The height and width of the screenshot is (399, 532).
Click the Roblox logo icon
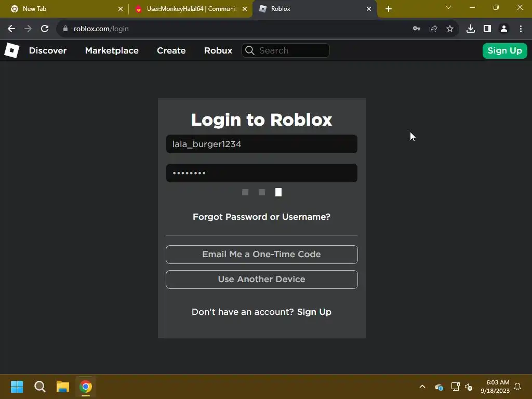12,50
